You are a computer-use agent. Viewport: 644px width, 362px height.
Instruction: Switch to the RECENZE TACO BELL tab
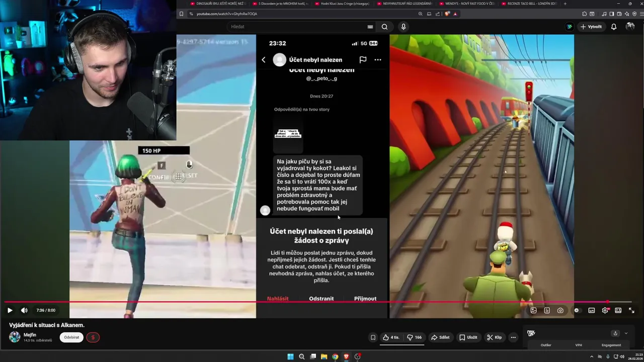click(x=530, y=4)
